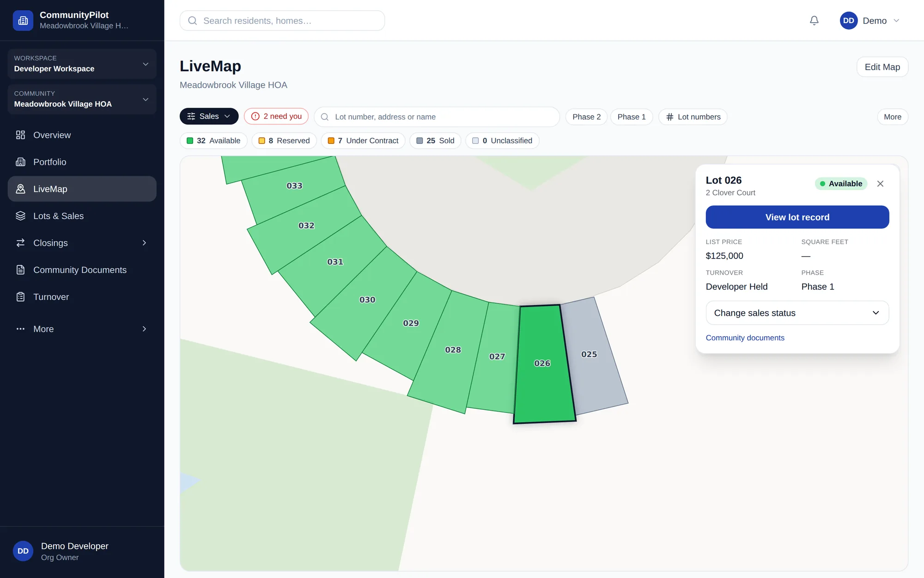The image size is (924, 578).
Task: Open the Community documents link
Action: tap(745, 338)
